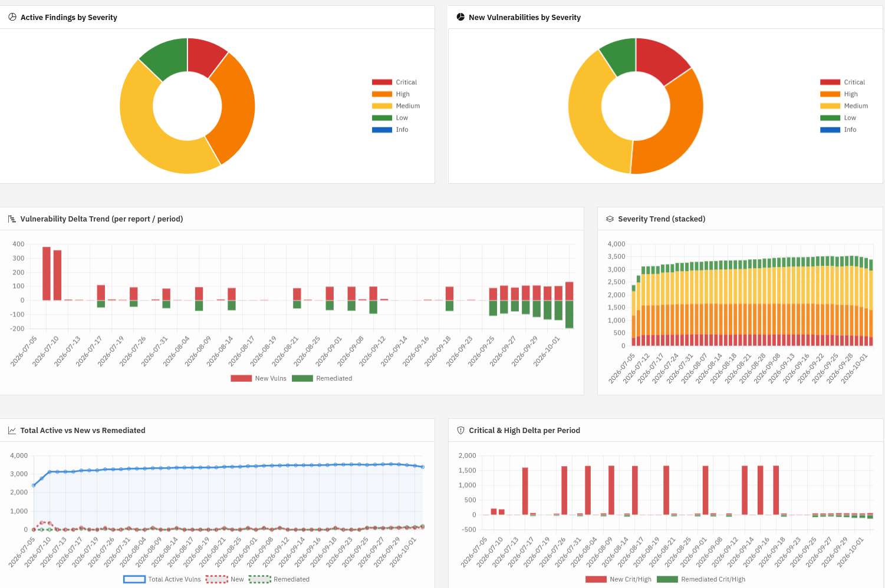Click the first data point on Total Active Vulns line
This screenshot has width=885, height=588.
point(34,485)
